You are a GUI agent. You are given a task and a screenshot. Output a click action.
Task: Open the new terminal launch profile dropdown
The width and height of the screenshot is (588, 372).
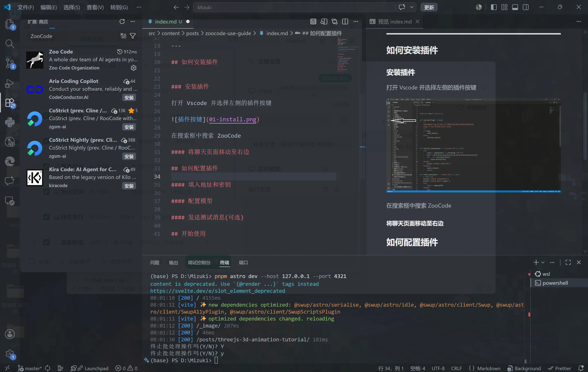click(543, 262)
